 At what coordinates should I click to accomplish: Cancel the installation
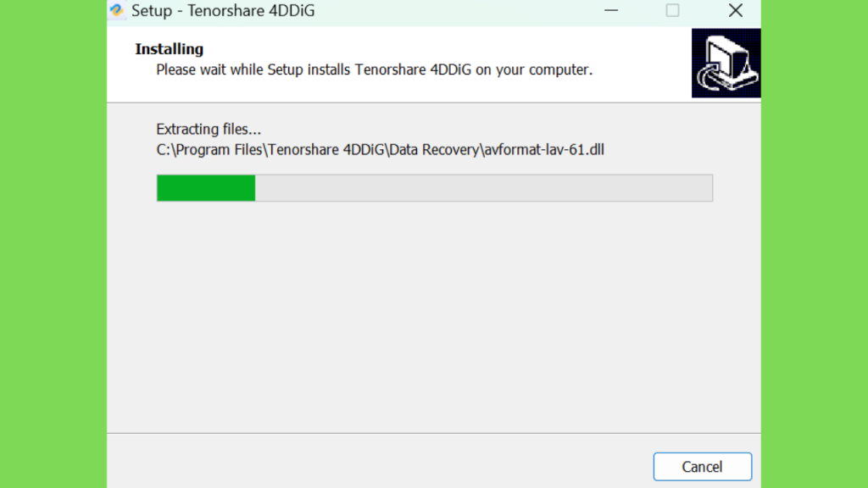tap(703, 467)
